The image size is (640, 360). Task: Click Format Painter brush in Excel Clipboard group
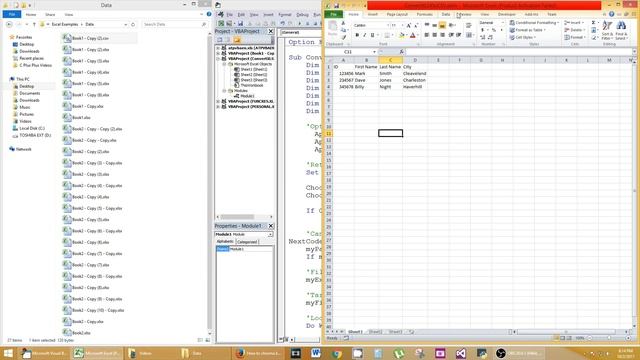344,37
